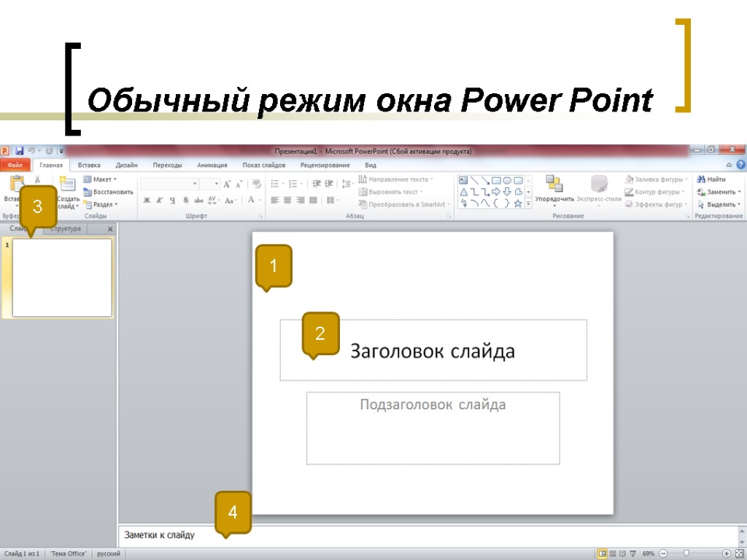Click the text shadow S icon
The height and width of the screenshot is (560, 747).
point(186,201)
